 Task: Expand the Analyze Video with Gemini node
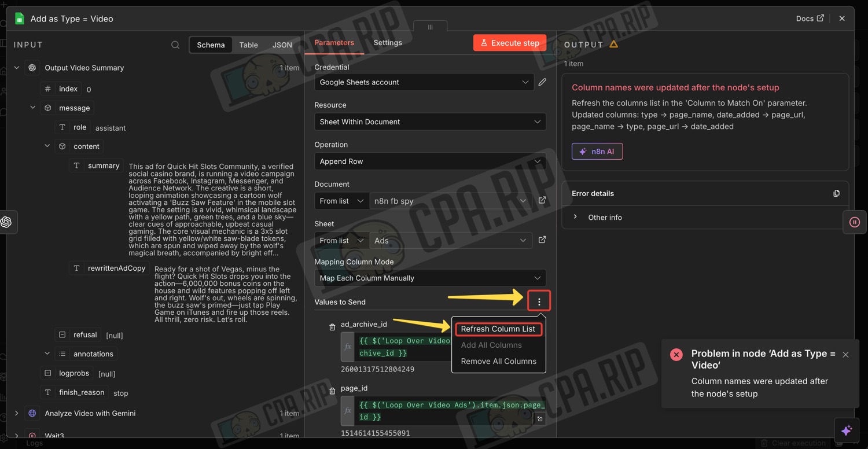17,413
